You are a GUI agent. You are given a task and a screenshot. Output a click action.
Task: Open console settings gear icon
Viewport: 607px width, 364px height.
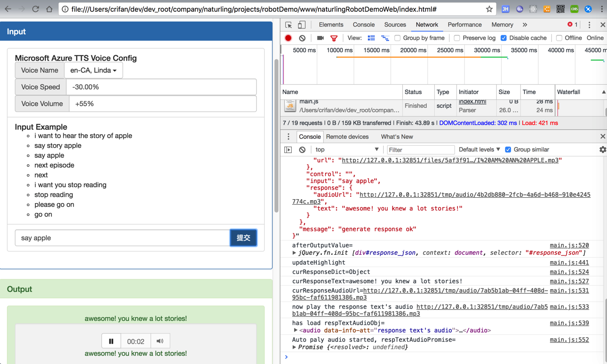[603, 150]
